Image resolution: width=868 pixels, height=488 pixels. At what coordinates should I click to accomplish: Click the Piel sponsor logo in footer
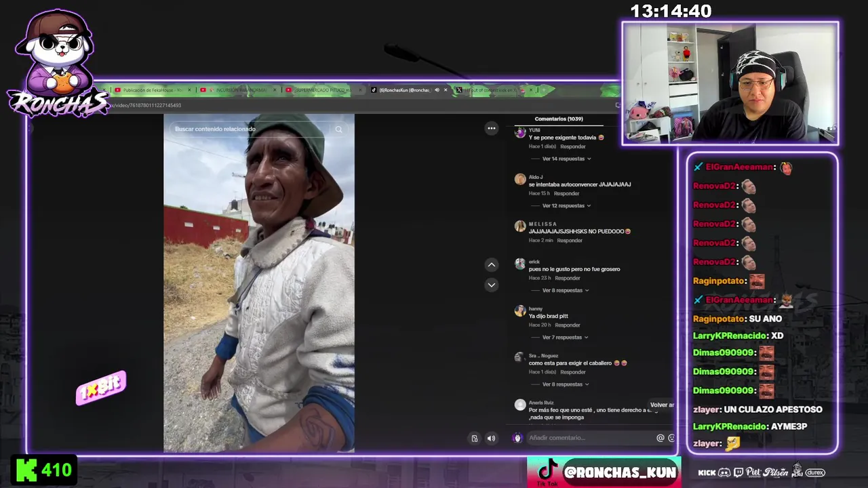(753, 472)
